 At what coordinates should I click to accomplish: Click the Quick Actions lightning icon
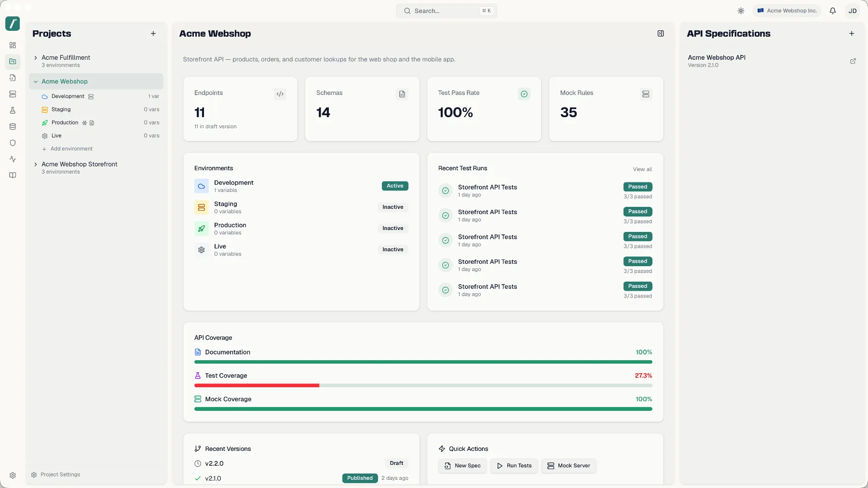[x=442, y=449]
